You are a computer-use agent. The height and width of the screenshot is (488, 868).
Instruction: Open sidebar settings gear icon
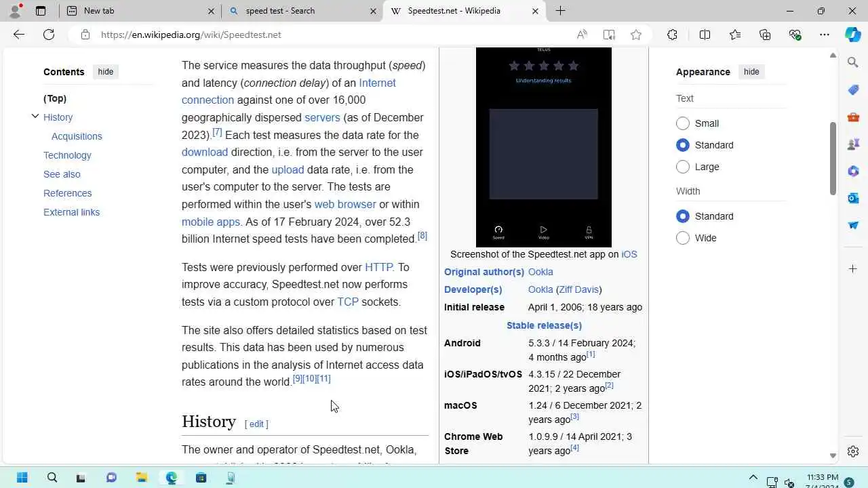(x=853, y=451)
